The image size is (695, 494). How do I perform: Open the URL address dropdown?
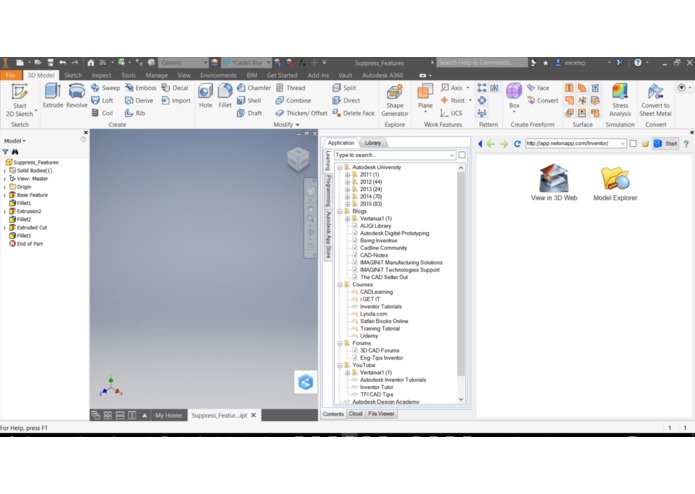coord(622,144)
